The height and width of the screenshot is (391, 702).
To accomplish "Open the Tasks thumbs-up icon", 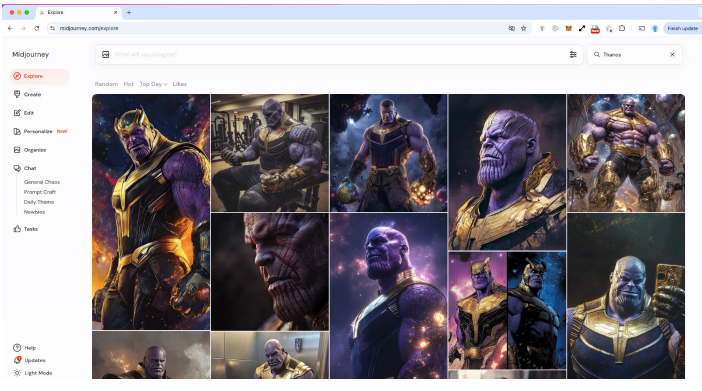I will [17, 229].
